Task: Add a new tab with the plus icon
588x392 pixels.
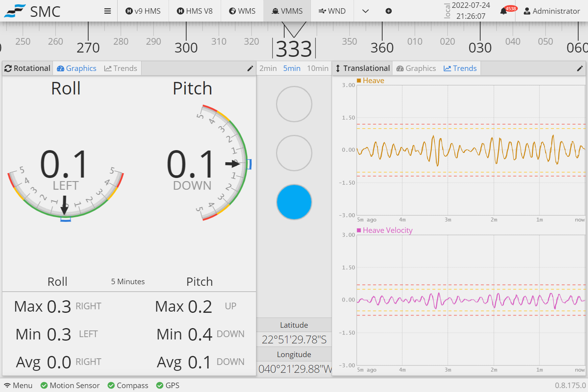Action: point(388,11)
